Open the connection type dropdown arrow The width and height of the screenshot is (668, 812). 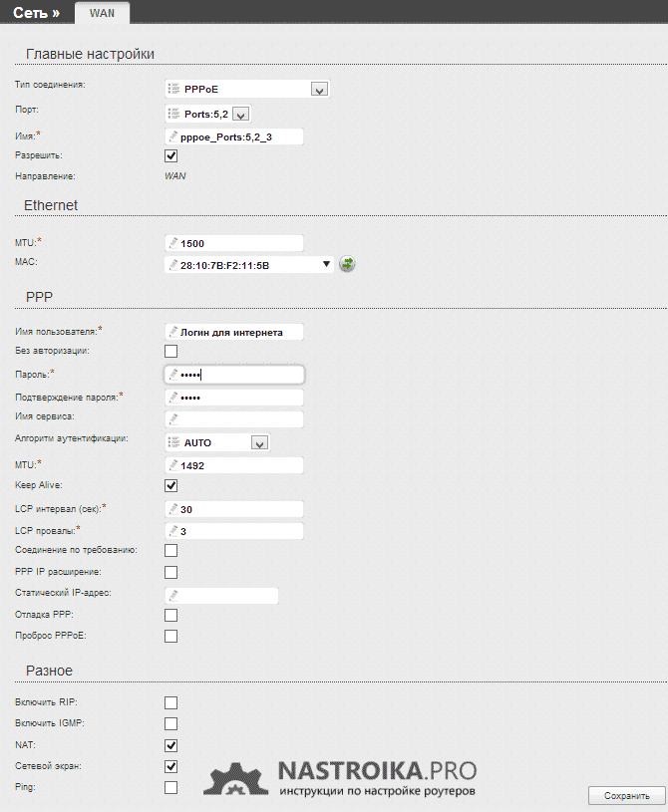[x=319, y=90]
